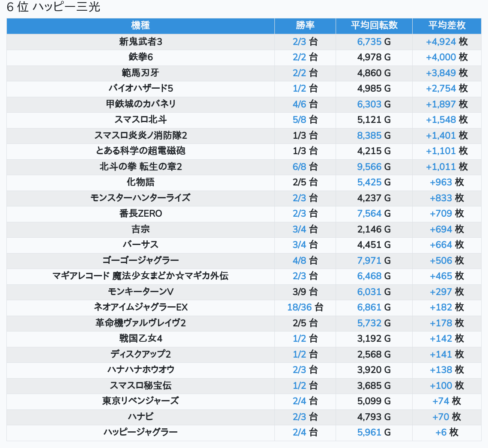488x448 pixels.
Task: Open the ハッピージャグラー machine entry
Action: (x=140, y=432)
